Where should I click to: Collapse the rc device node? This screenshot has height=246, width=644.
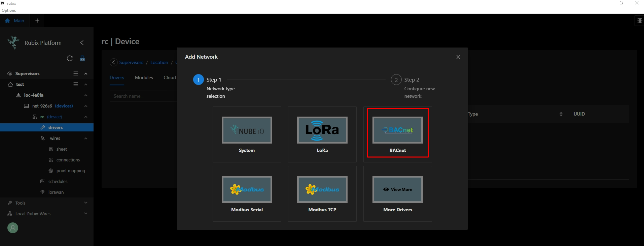point(86,117)
